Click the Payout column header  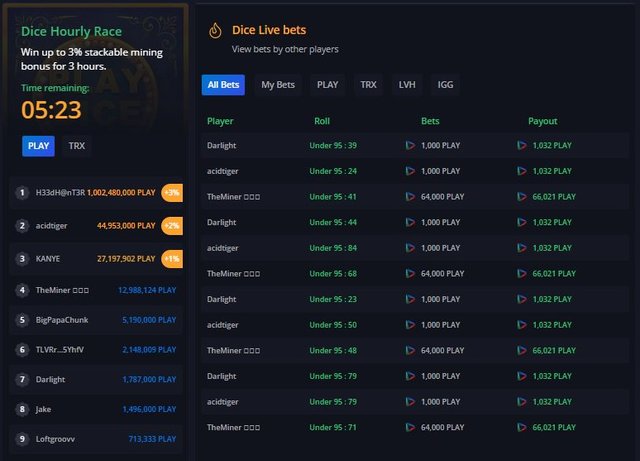(x=542, y=121)
